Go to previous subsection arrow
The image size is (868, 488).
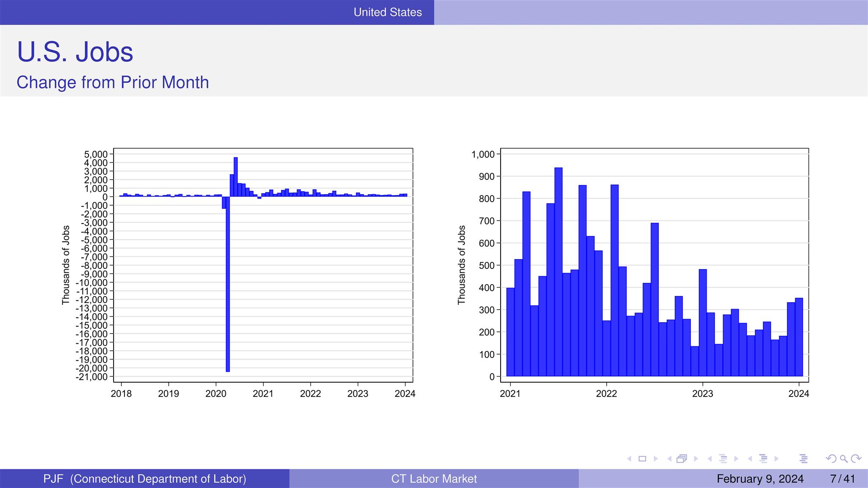click(710, 459)
